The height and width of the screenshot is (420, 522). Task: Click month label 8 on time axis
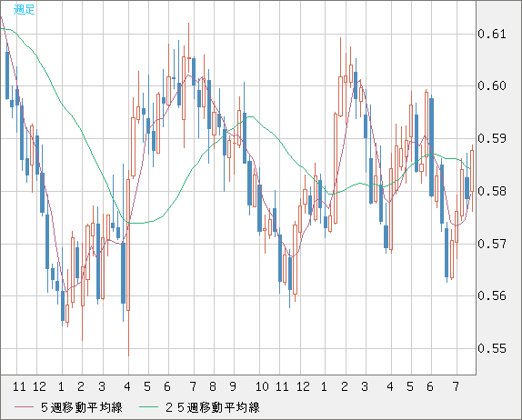click(x=213, y=386)
